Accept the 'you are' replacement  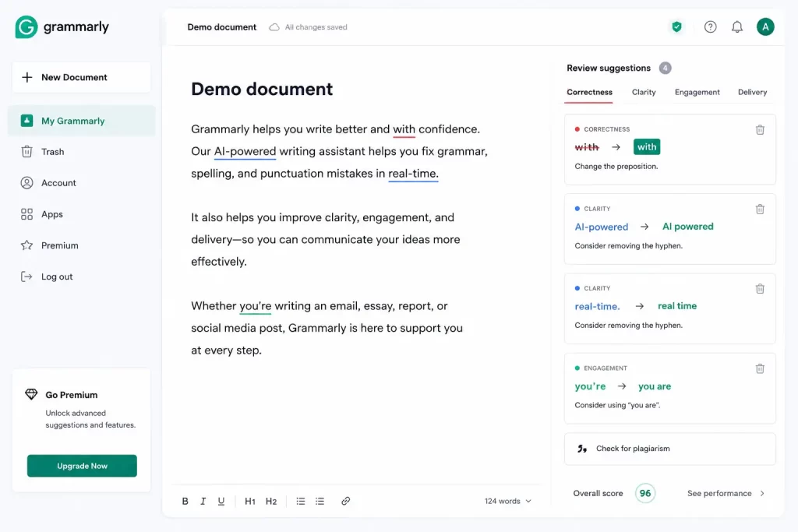click(655, 386)
